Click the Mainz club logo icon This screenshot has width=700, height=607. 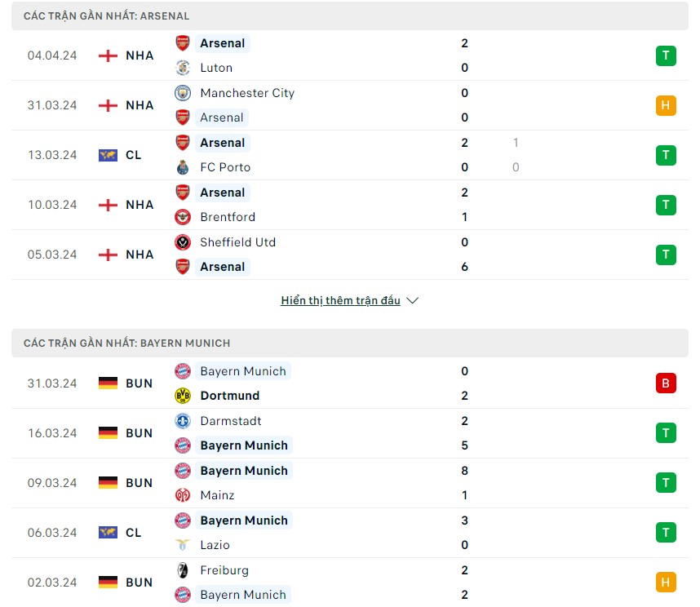click(x=182, y=495)
